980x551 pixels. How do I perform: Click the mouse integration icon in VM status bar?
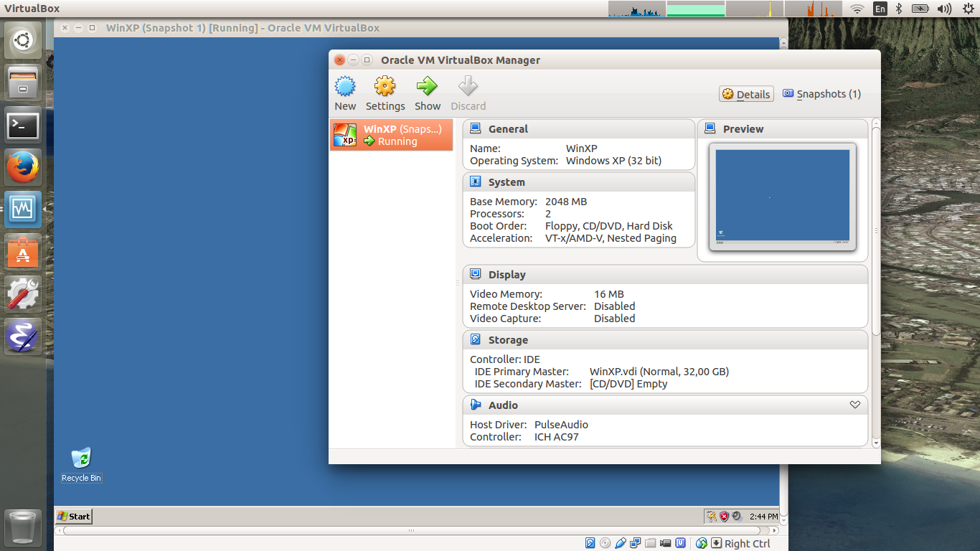[702, 543]
